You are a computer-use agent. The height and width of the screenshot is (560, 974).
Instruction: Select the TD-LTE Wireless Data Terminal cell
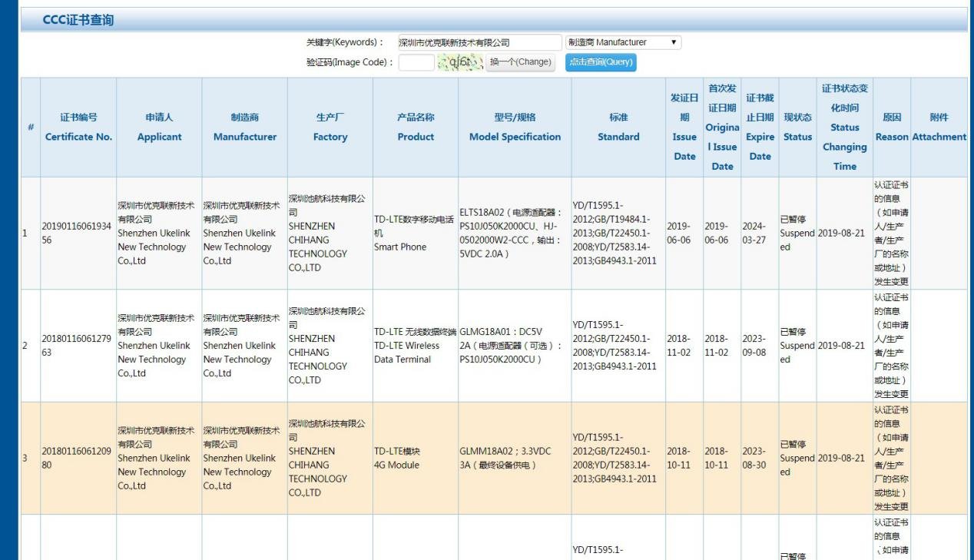coord(416,346)
